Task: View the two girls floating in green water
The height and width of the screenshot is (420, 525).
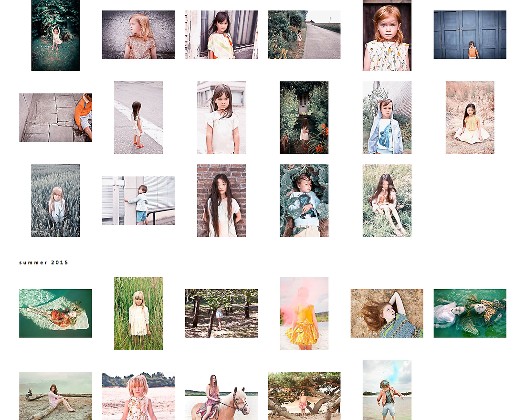Action: [470, 313]
